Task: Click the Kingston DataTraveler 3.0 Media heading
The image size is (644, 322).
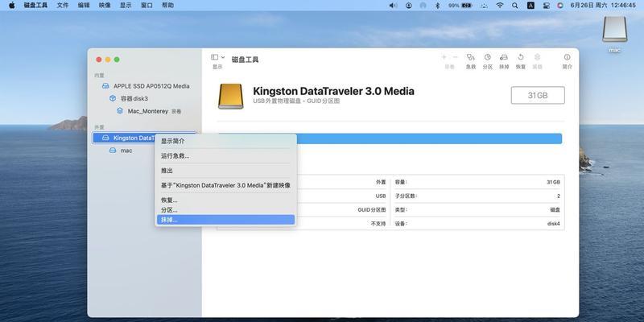Action: [x=333, y=91]
